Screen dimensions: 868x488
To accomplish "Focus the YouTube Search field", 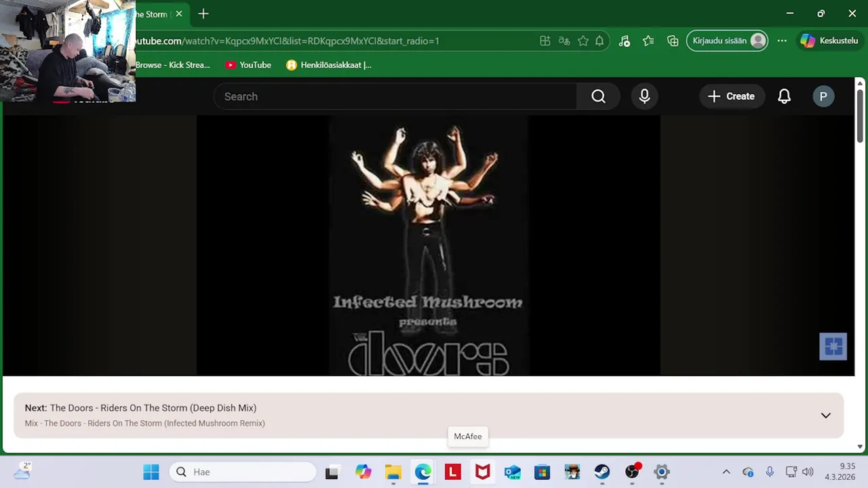I will click(x=395, y=96).
